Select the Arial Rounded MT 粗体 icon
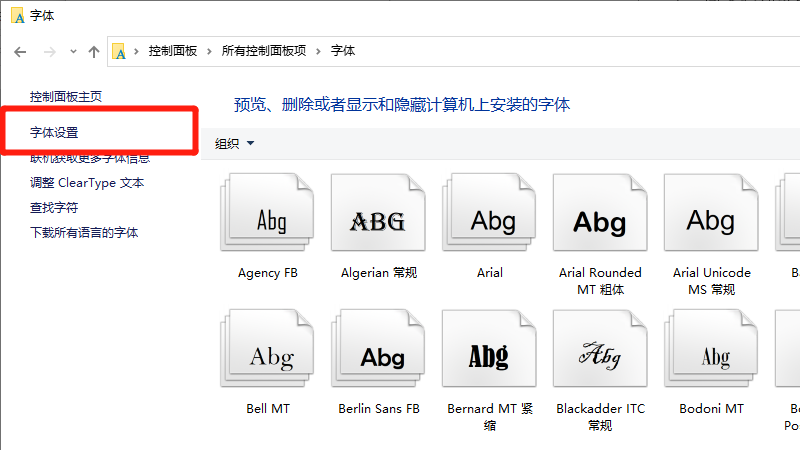Image resolution: width=800 pixels, height=450 pixels. [x=600, y=212]
